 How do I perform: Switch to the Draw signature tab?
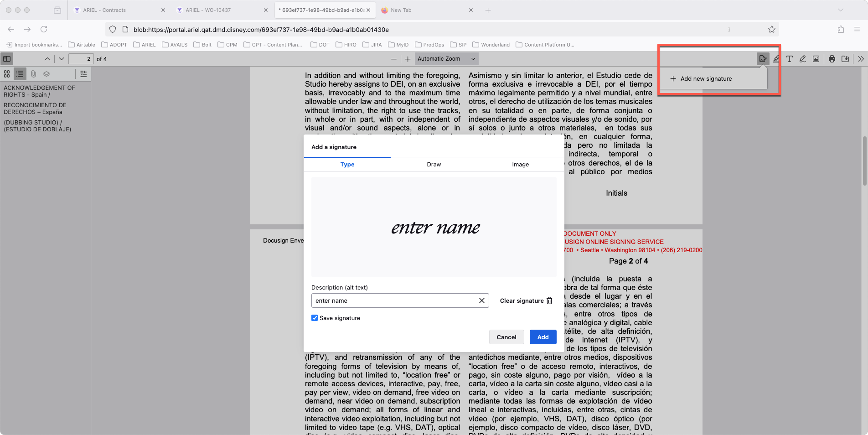tap(434, 165)
